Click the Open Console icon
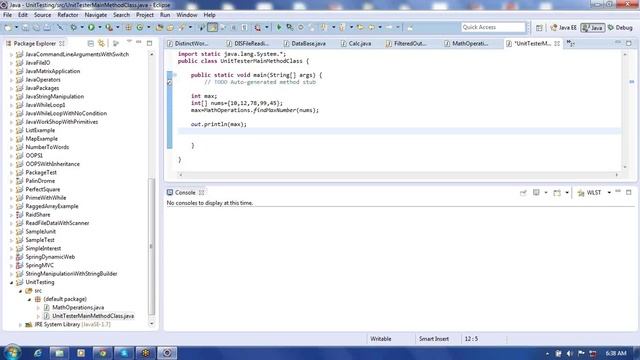Viewport: 640px width, 360px height. 557,193
